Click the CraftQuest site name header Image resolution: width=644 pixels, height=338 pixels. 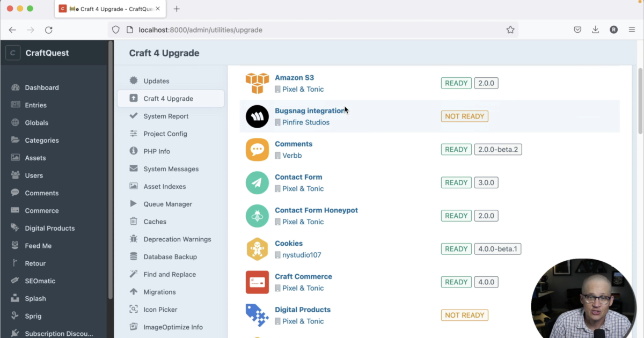click(x=47, y=53)
